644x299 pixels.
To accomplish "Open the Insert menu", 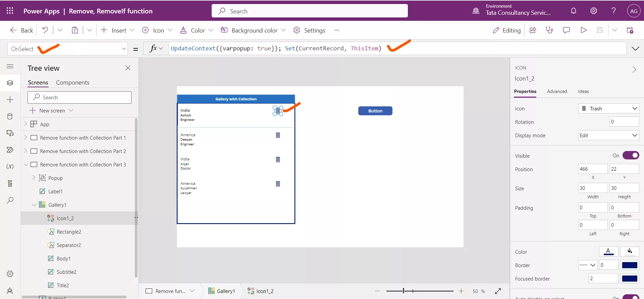I will pyautogui.click(x=118, y=30).
